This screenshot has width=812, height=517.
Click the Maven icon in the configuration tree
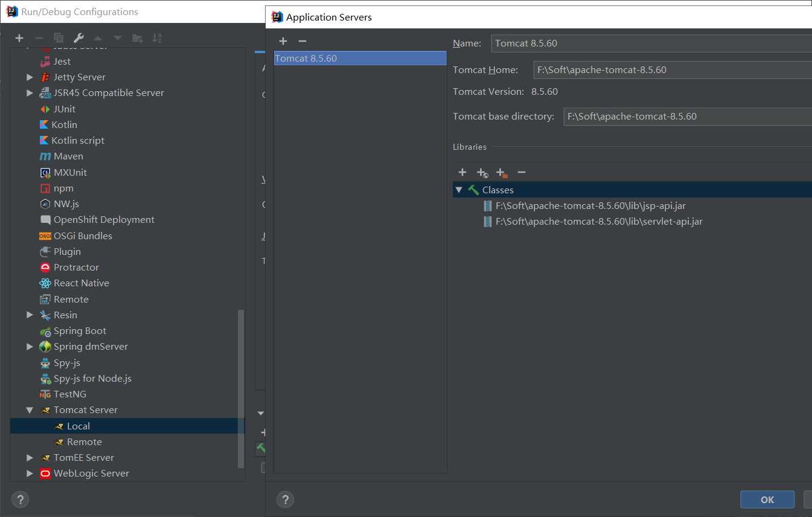(45, 156)
